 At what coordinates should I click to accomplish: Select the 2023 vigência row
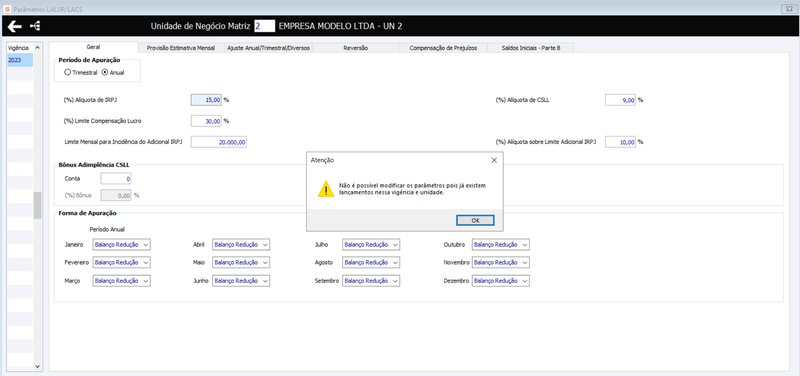(x=20, y=60)
